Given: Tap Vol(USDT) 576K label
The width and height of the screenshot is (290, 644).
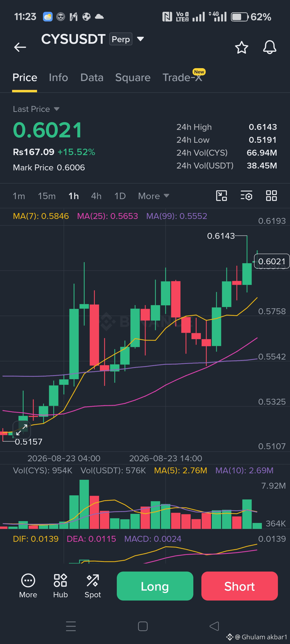Looking at the screenshot, I should tap(113, 470).
